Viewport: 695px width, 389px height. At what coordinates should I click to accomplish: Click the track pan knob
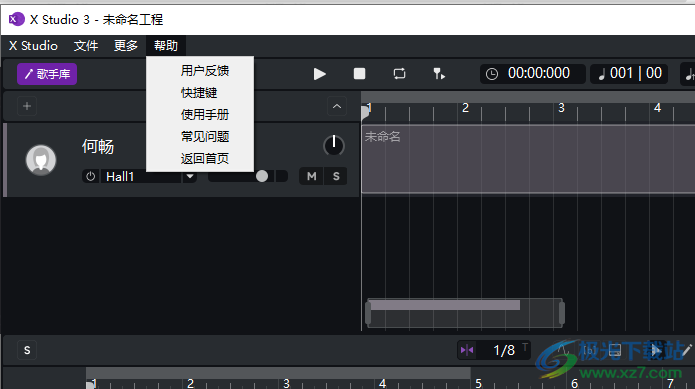click(334, 145)
